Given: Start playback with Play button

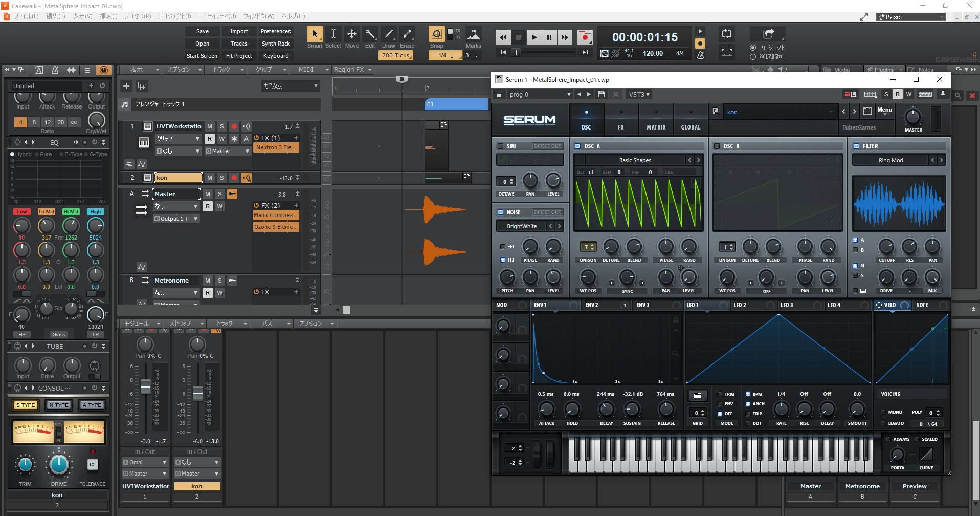Looking at the screenshot, I should [x=534, y=37].
